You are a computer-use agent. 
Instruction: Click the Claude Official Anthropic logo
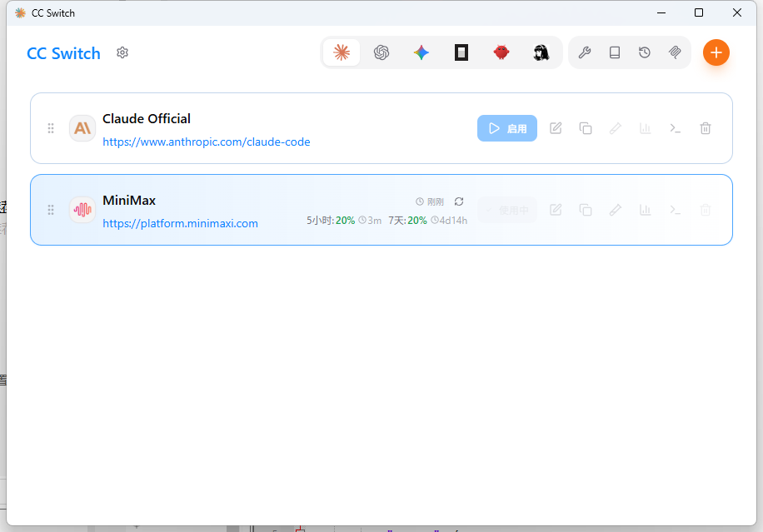coord(82,128)
